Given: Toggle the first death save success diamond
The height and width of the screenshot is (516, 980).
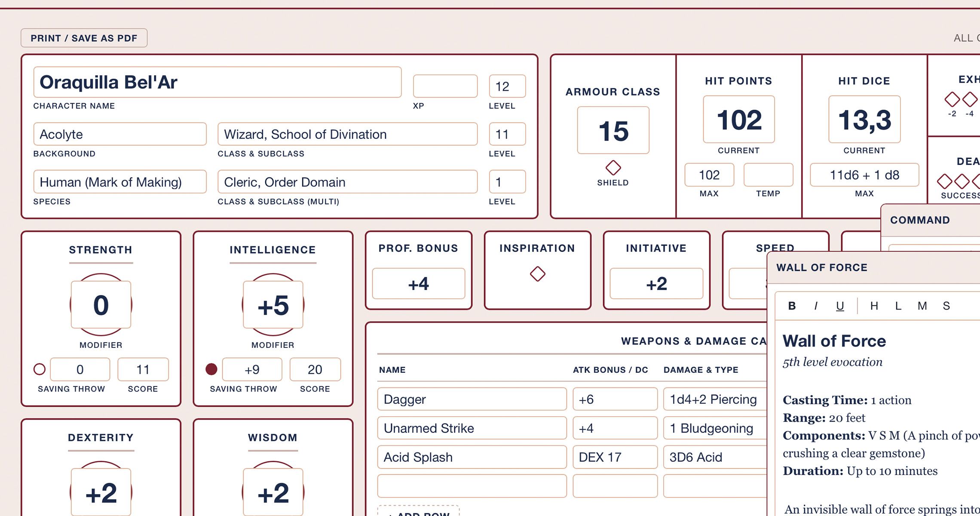Looking at the screenshot, I should pyautogui.click(x=944, y=181).
